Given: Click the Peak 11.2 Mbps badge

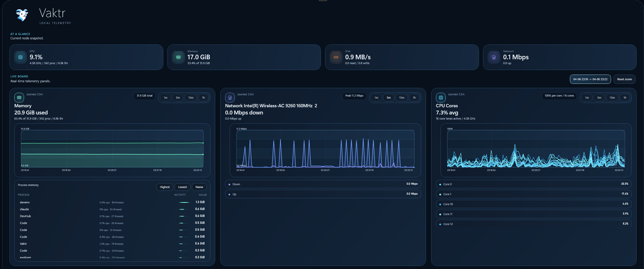Looking at the screenshot, I should point(354,96).
